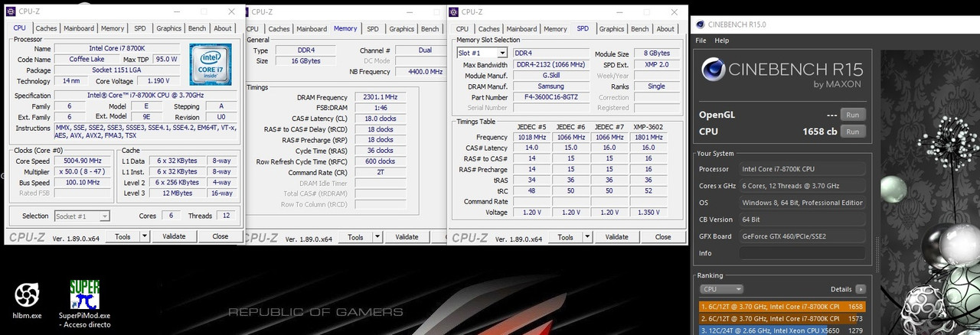Click the GeForce GTX 460/PCIe/SSE2 field
The height and width of the screenshot is (335, 980).
pyautogui.click(x=802, y=236)
